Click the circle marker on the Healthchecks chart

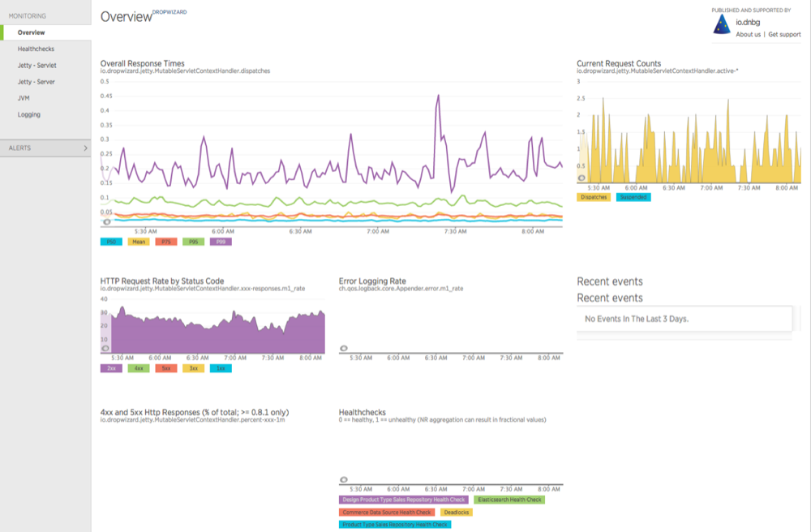[x=343, y=480]
